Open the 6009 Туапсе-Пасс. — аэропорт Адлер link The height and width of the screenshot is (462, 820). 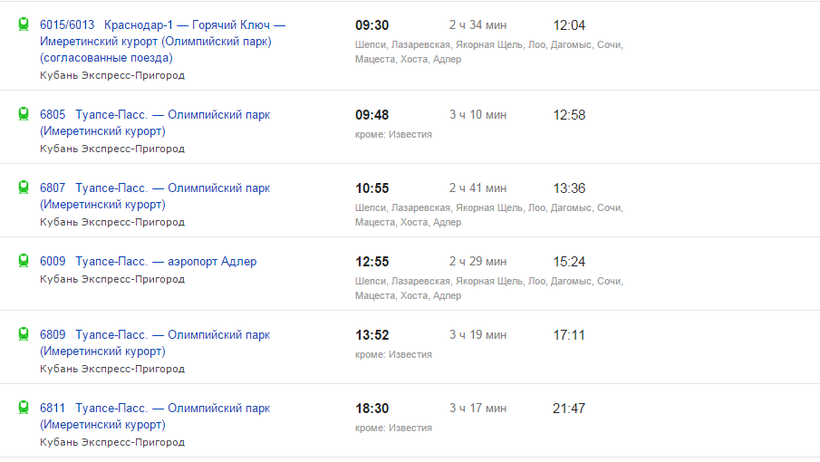click(165, 261)
